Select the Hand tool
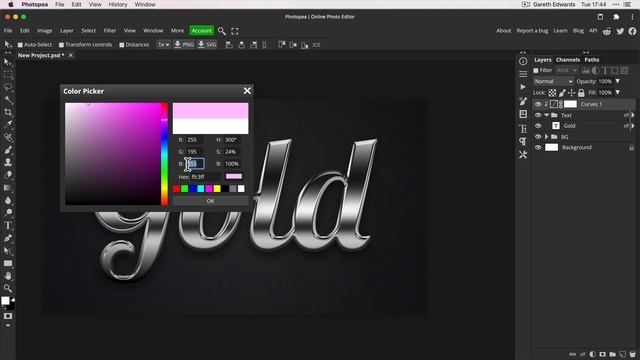This screenshot has height=360, width=640. 8,276
